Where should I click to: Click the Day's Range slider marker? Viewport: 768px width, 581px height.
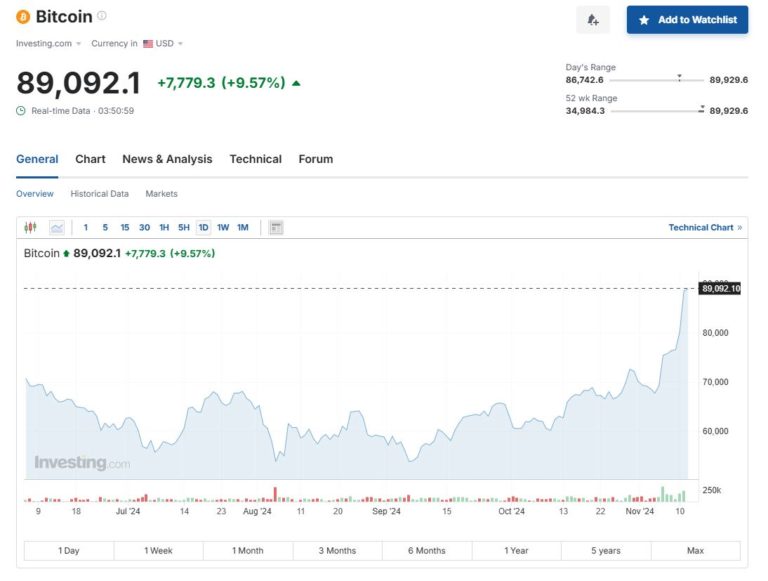(x=680, y=77)
